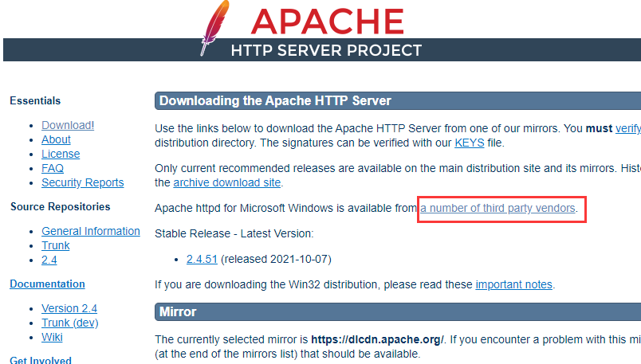The height and width of the screenshot is (364, 641).
Task: Open the Documentation heading link
Action: tap(47, 284)
